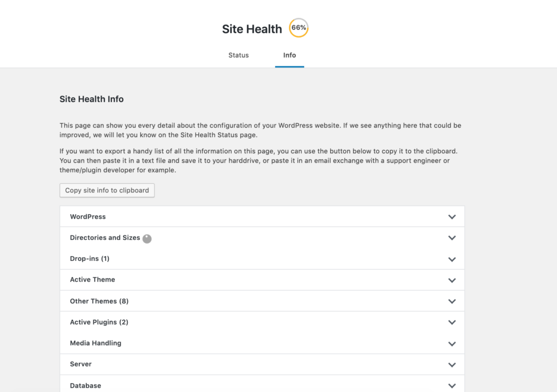This screenshot has height=392, width=557.
Task: Open the WordPress accordion panel title
Action: point(88,216)
